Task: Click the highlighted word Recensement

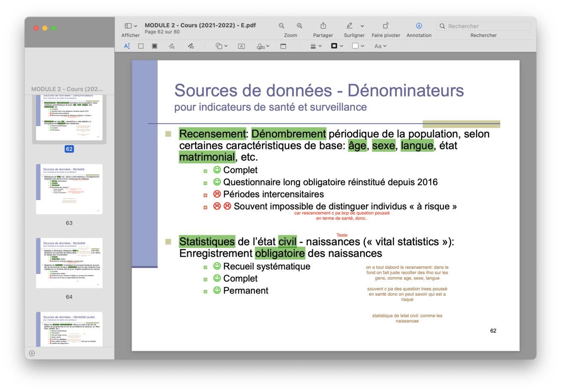Action: (212, 134)
